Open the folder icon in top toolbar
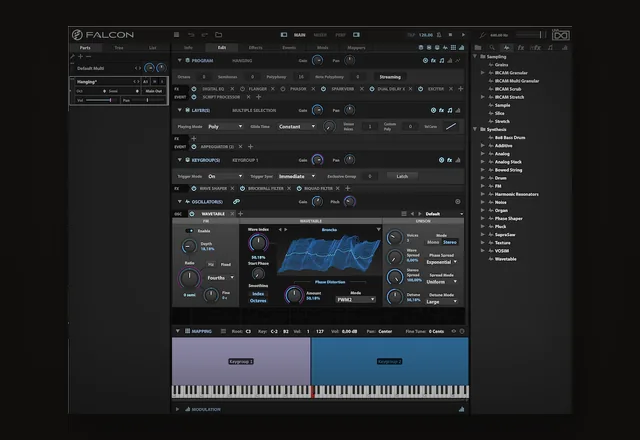This screenshot has width=640, height=440. point(219,35)
